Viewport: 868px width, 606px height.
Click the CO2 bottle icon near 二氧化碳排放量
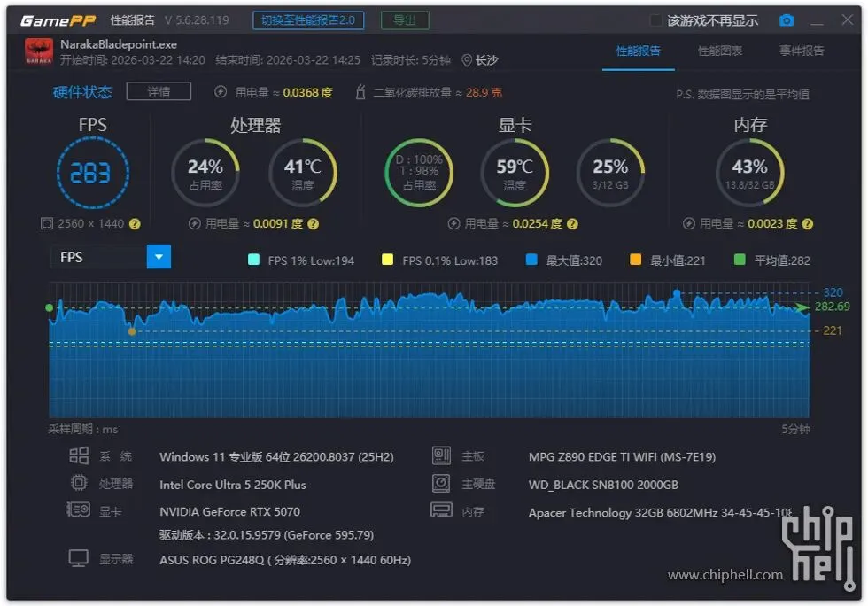tap(360, 92)
